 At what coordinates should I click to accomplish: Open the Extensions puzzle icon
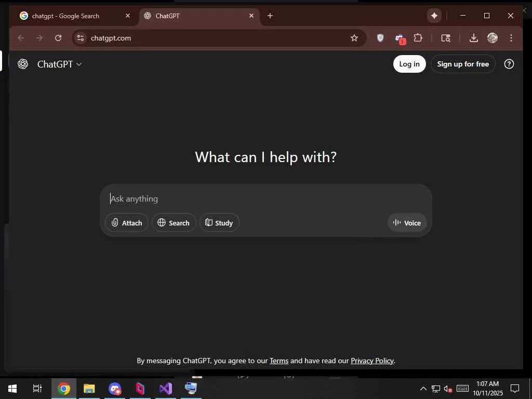coord(418,38)
